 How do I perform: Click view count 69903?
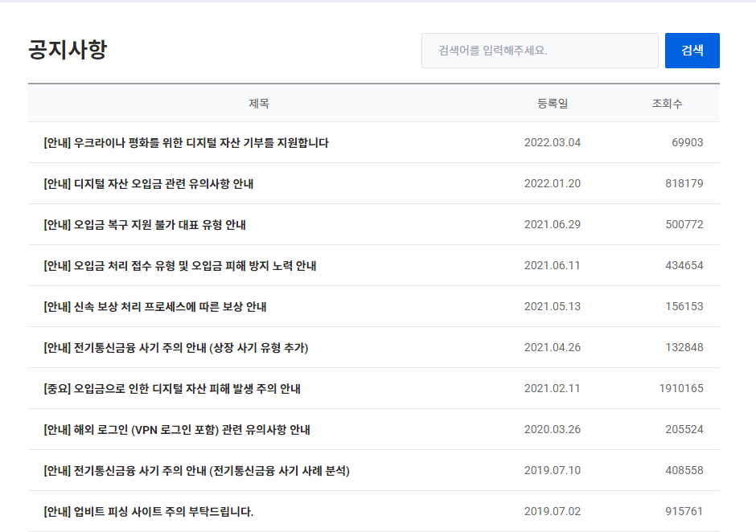688,142
